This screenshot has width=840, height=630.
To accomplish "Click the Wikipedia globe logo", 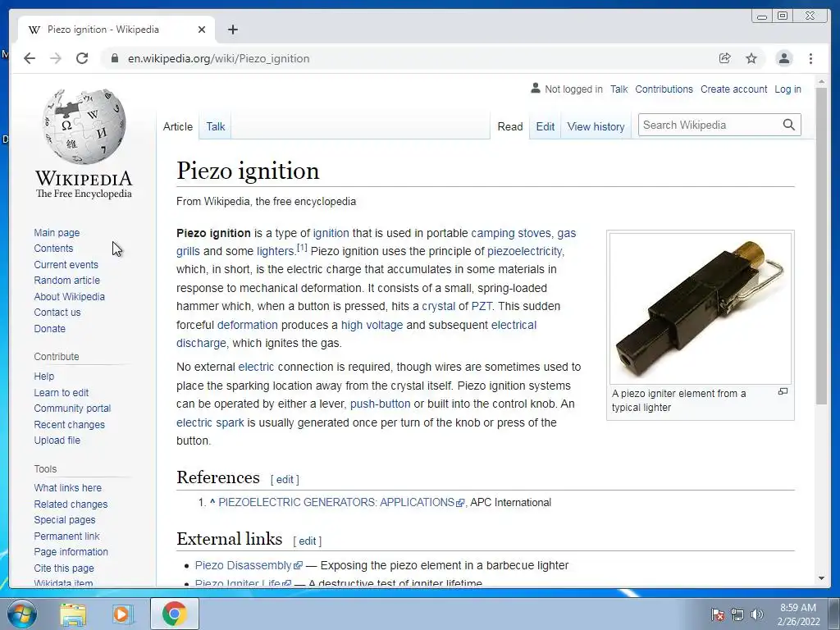I will tap(84, 127).
